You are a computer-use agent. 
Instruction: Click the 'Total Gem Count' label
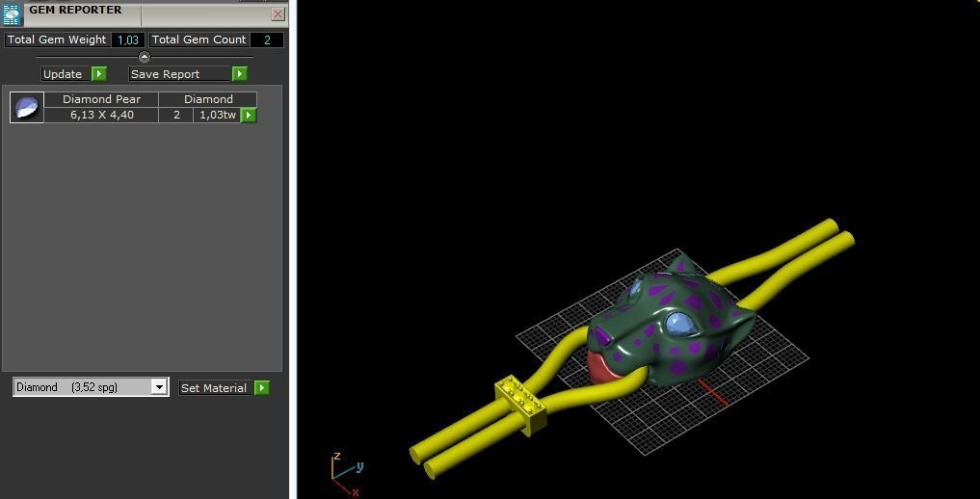199,39
